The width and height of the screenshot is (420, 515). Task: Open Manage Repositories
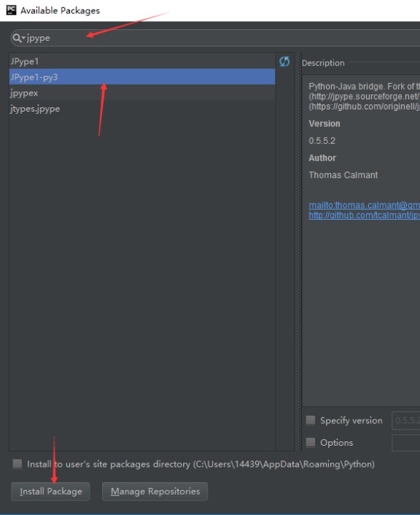pos(155,492)
